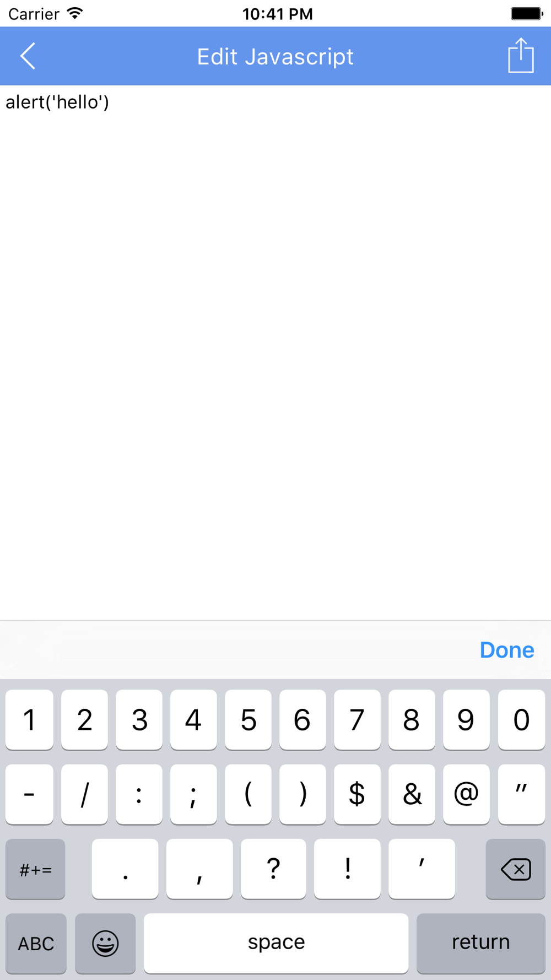Tap the close parenthesis key
Image resolution: width=551 pixels, height=980 pixels.
(302, 794)
